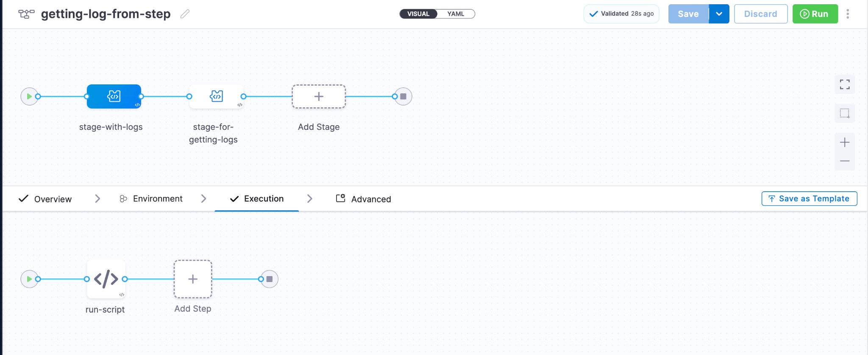Click the selection box zoom icon
This screenshot has height=355, width=868.
[x=845, y=113]
